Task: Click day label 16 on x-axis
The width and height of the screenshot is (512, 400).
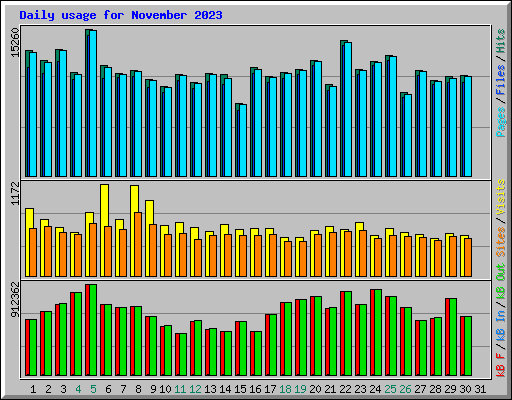Action: [255, 389]
